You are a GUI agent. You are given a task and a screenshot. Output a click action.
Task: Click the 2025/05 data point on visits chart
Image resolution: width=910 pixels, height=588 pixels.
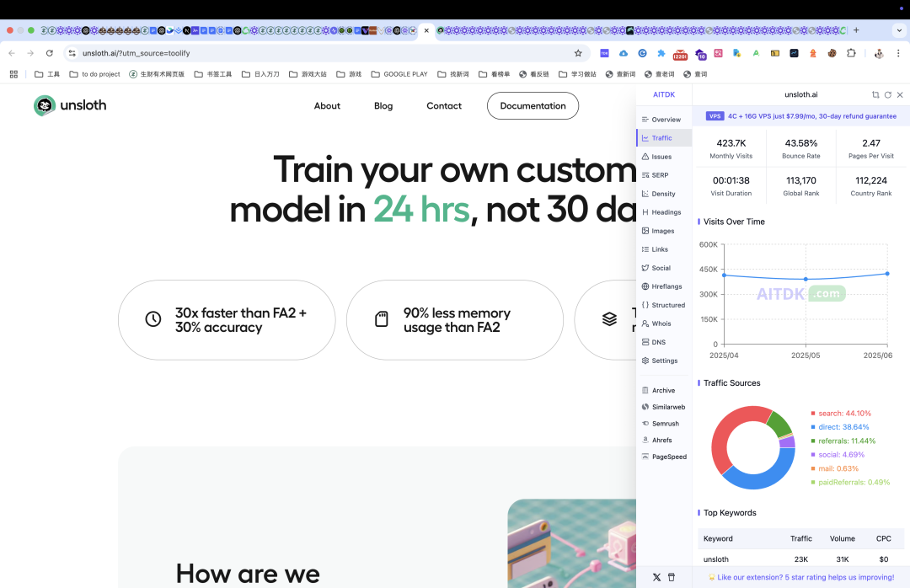(806, 279)
